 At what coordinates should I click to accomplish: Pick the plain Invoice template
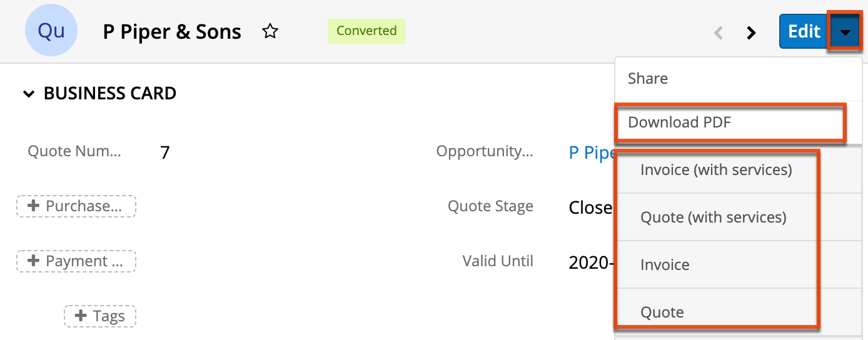tap(665, 264)
